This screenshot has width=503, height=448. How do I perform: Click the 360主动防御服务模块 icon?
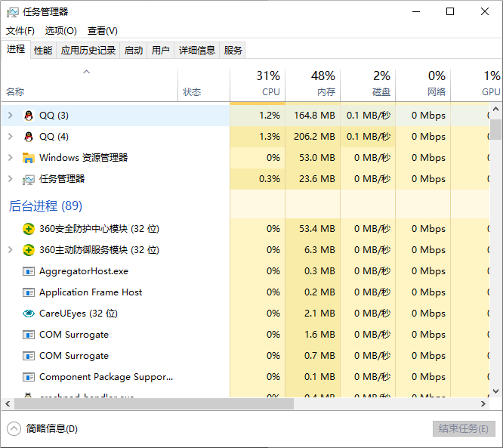[29, 250]
